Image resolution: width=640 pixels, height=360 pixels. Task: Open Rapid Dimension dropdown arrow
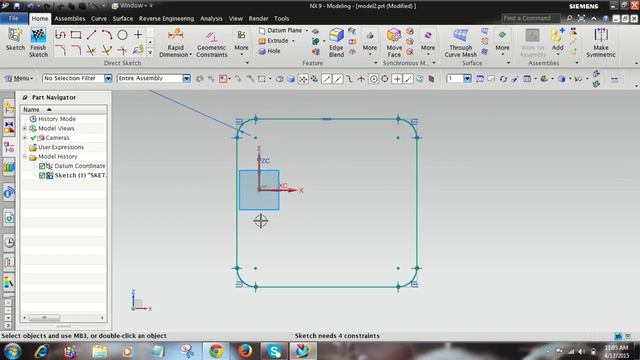[x=191, y=55]
